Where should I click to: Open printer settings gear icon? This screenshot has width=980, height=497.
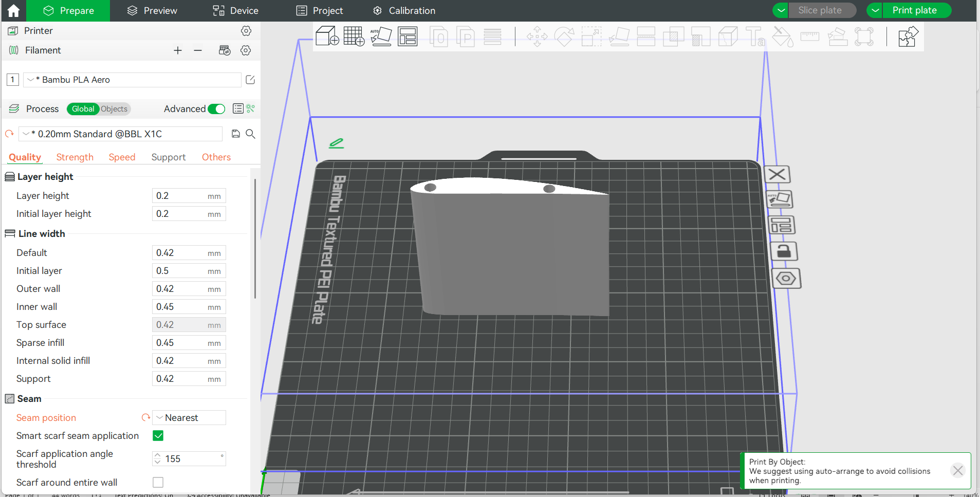(246, 31)
